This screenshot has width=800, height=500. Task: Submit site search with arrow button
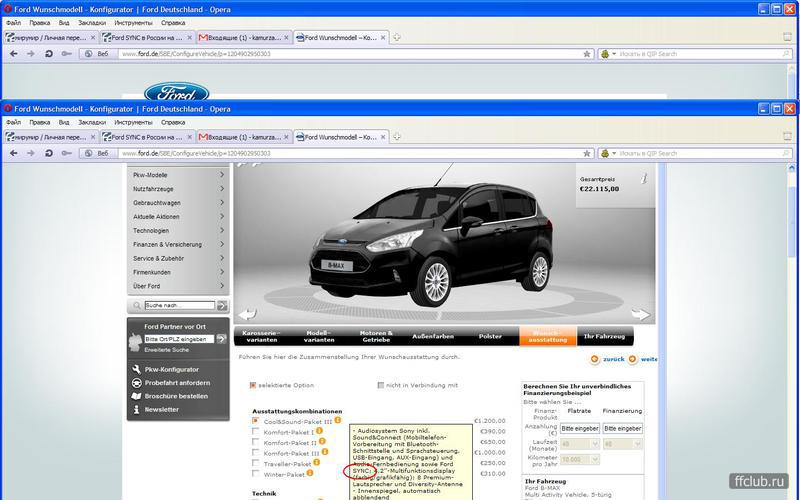(x=222, y=306)
